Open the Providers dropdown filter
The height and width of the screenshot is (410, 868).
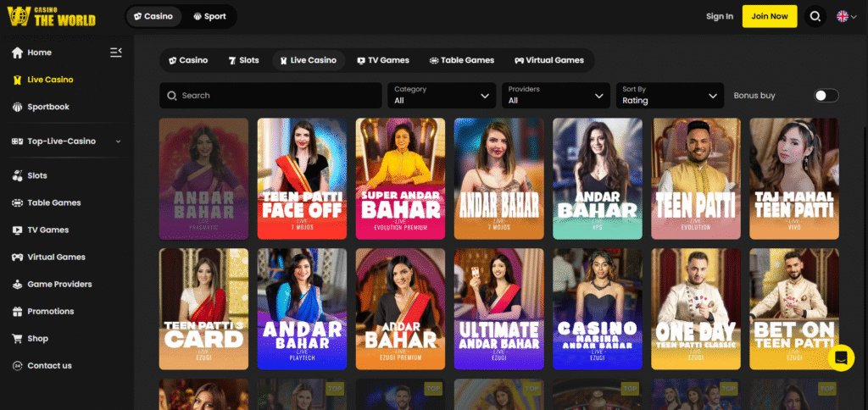tap(555, 95)
